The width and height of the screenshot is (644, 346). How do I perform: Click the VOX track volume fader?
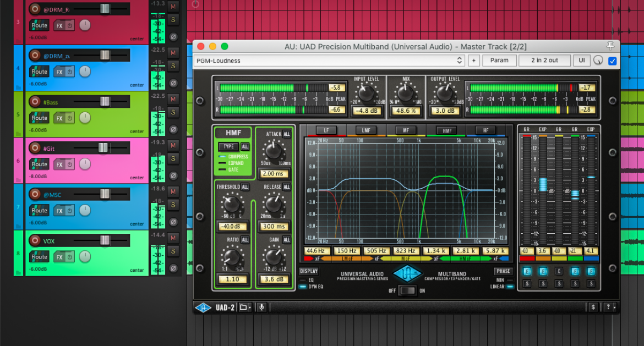coord(105,240)
